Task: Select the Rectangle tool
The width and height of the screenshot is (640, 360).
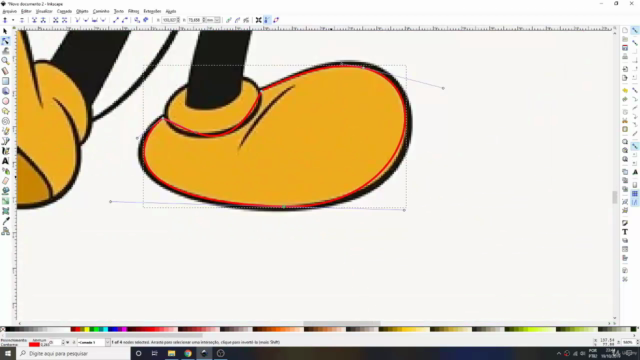Action: point(5,81)
